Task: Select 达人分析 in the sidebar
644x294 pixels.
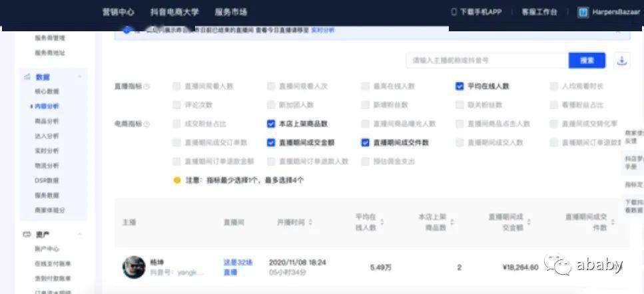Action: coord(47,136)
